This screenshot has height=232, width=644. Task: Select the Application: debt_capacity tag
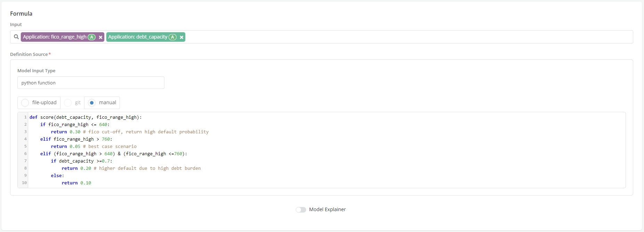pyautogui.click(x=138, y=37)
